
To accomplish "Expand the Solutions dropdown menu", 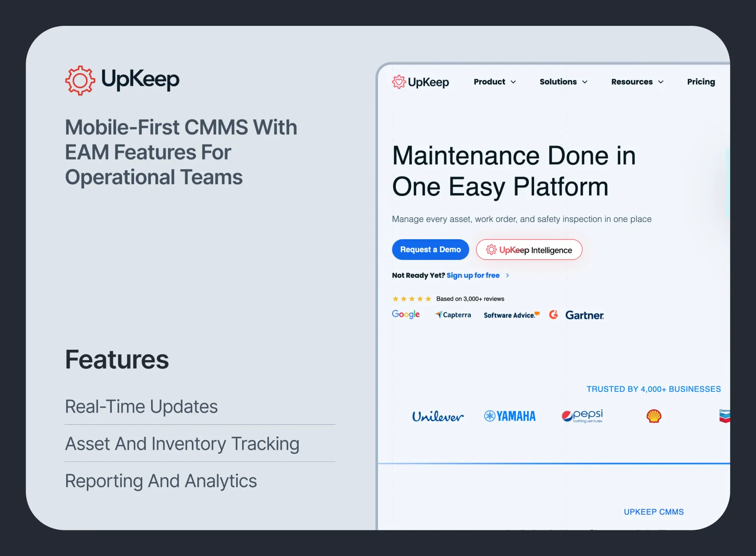I will coord(563,82).
